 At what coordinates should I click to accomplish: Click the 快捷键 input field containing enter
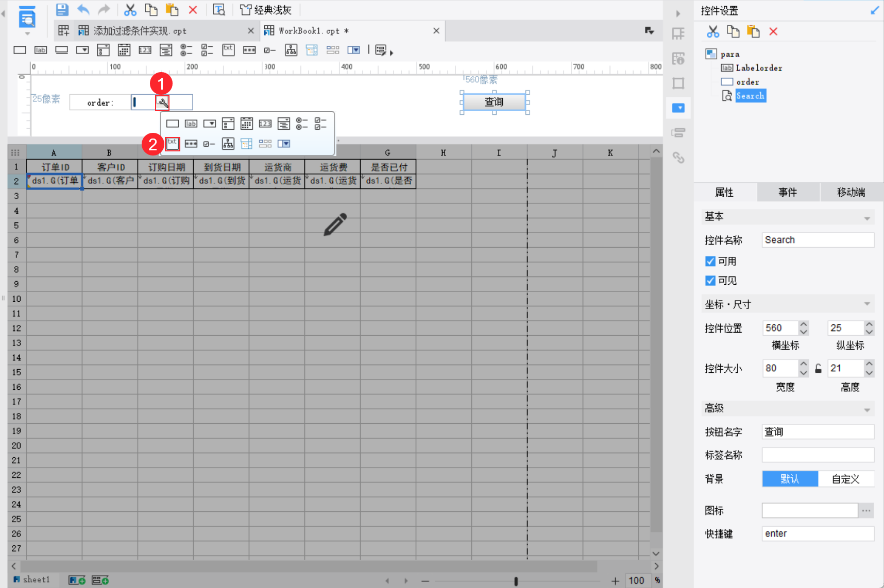click(818, 533)
